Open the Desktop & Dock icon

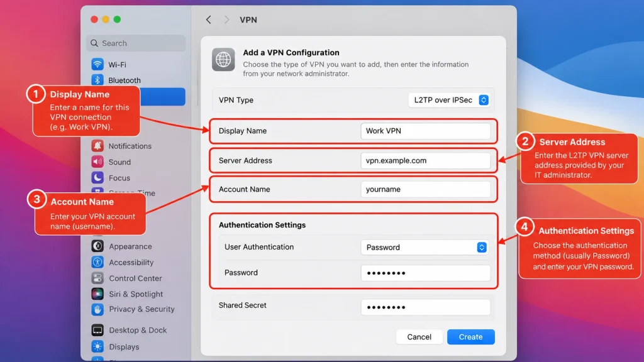tap(97, 330)
